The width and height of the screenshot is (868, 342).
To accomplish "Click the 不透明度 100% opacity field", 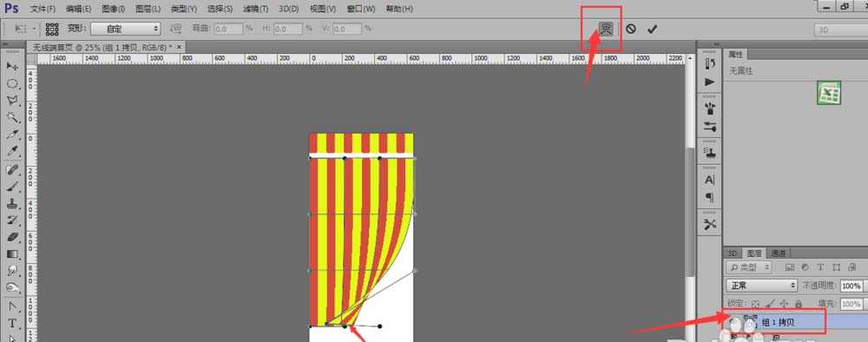I will click(851, 286).
